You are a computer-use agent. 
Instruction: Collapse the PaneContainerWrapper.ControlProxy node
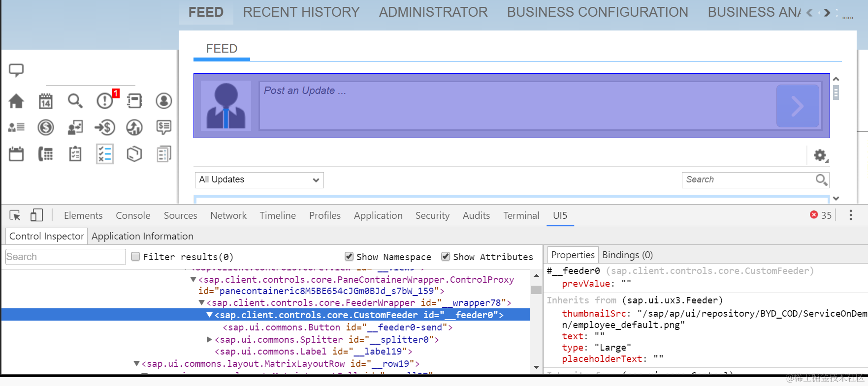tap(193, 279)
